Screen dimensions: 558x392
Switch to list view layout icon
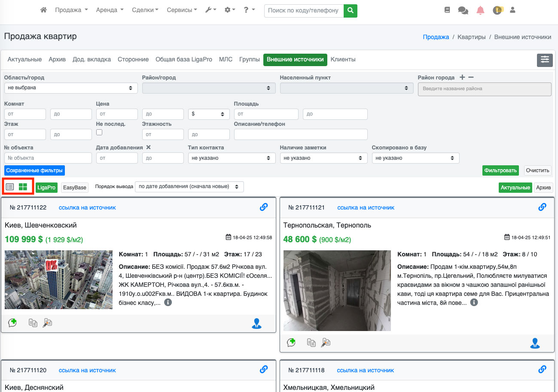click(x=10, y=187)
